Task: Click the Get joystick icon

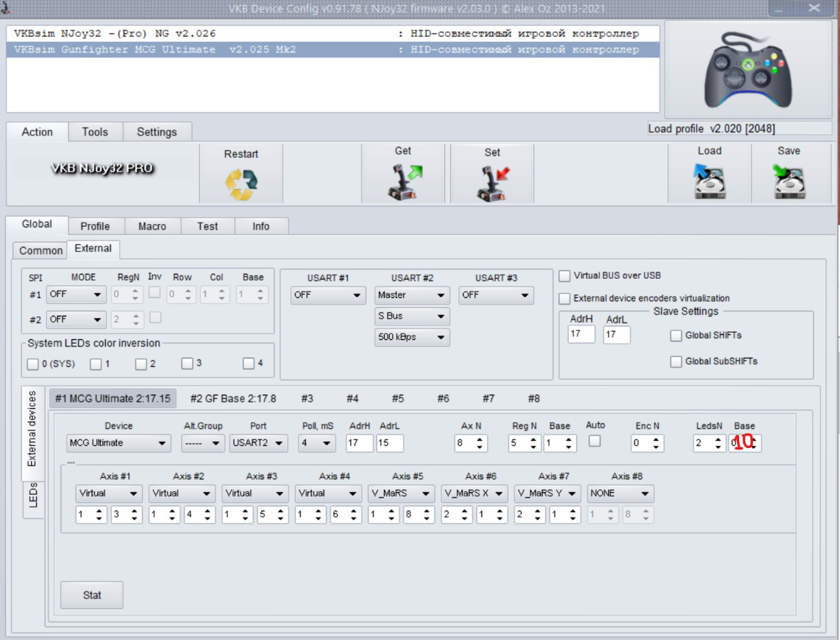Action: (x=403, y=182)
